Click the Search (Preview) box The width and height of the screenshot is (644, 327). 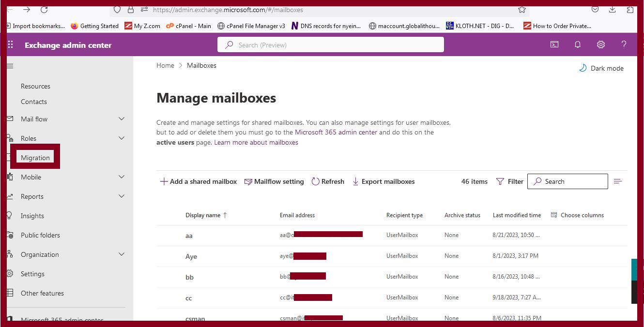click(x=331, y=45)
